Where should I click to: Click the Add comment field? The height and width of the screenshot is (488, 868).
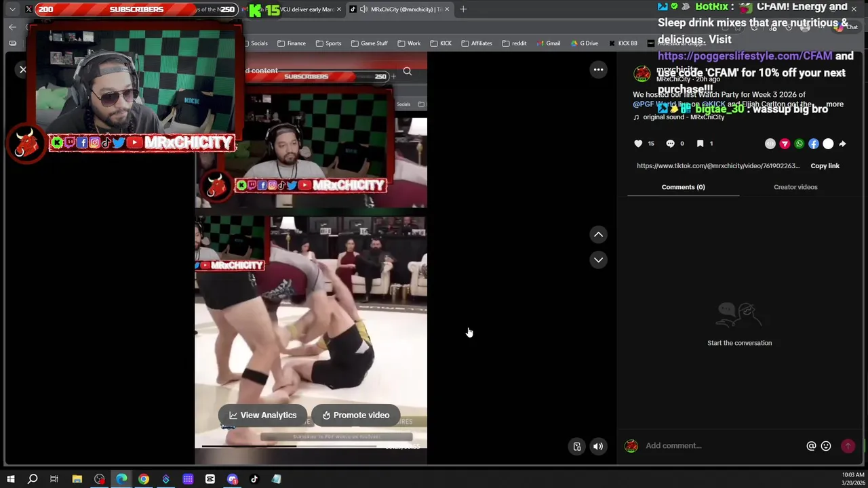point(722,445)
